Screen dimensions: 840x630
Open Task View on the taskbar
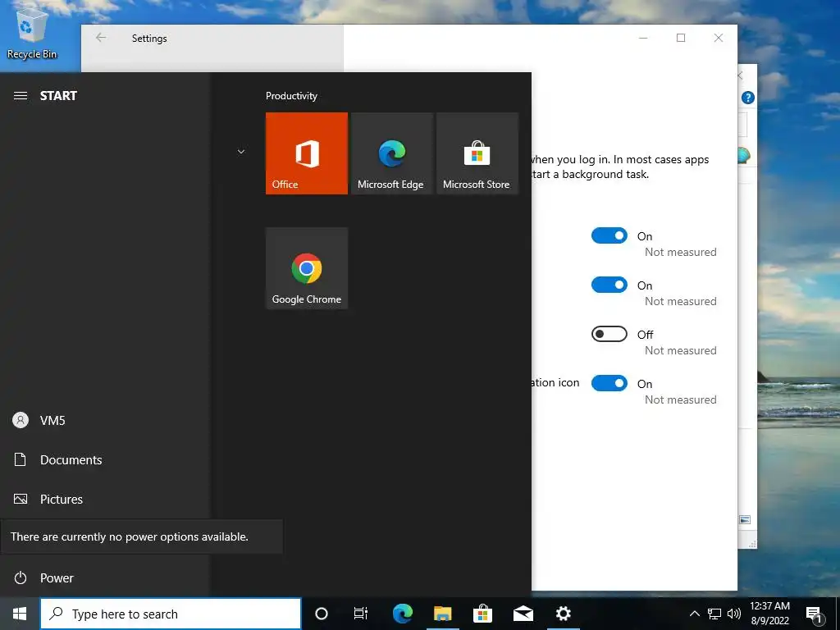click(x=361, y=614)
